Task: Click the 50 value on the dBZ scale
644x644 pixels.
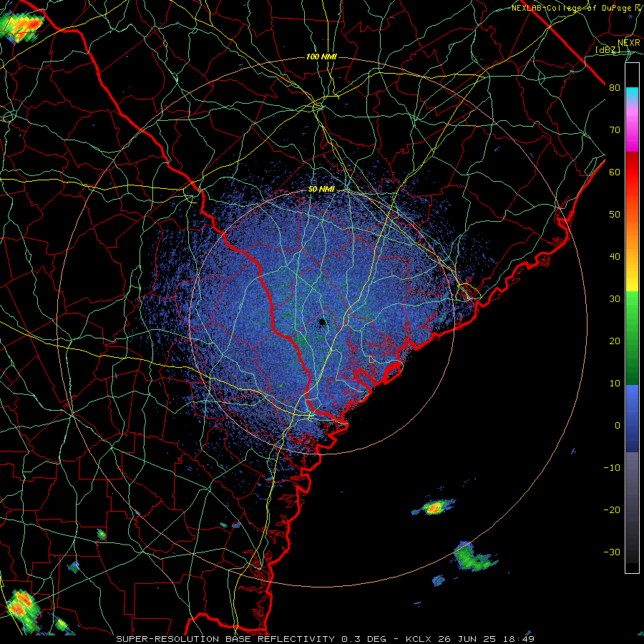Action: (615, 215)
